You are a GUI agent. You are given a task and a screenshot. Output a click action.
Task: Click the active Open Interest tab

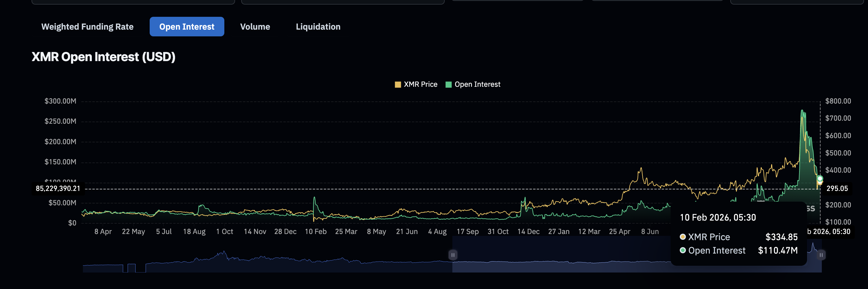(x=187, y=27)
